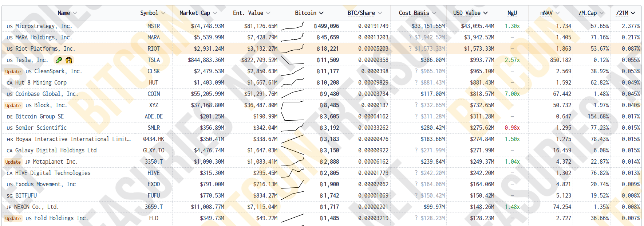Open the Symbol column dropdown chevron

click(x=163, y=13)
